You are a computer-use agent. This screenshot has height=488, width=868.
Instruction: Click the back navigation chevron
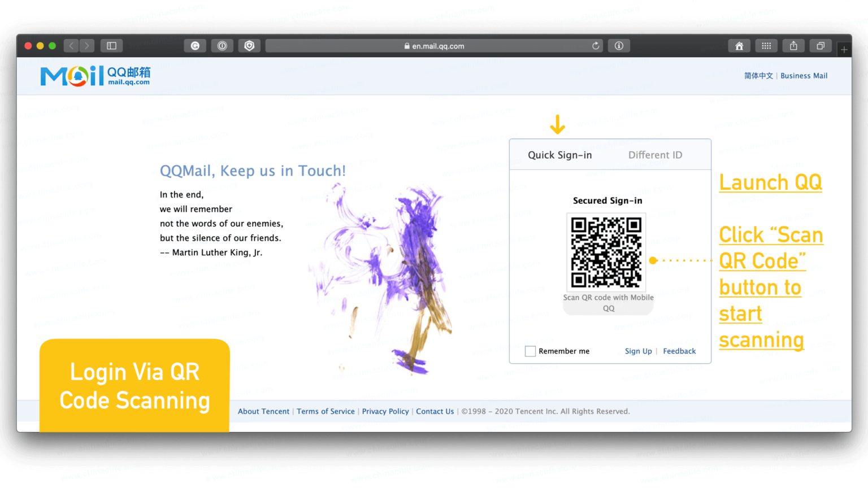coord(71,46)
